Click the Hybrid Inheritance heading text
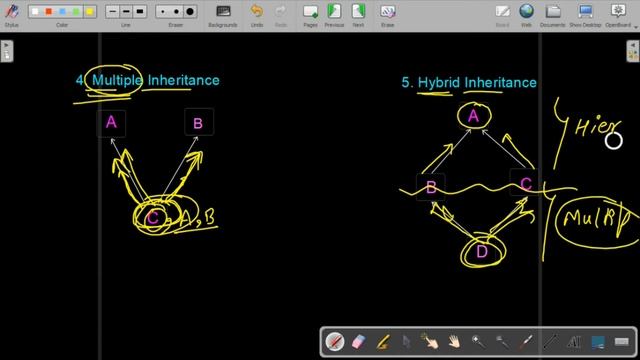This screenshot has width=640, height=360. point(477,82)
